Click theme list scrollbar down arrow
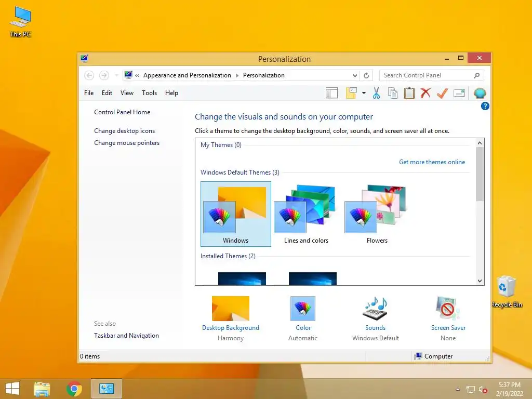 point(480,281)
